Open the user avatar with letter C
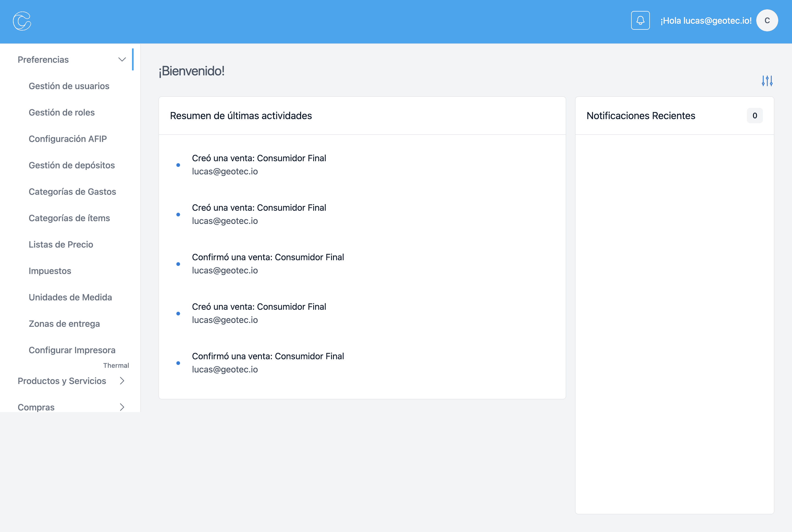The width and height of the screenshot is (792, 532). (x=767, y=20)
